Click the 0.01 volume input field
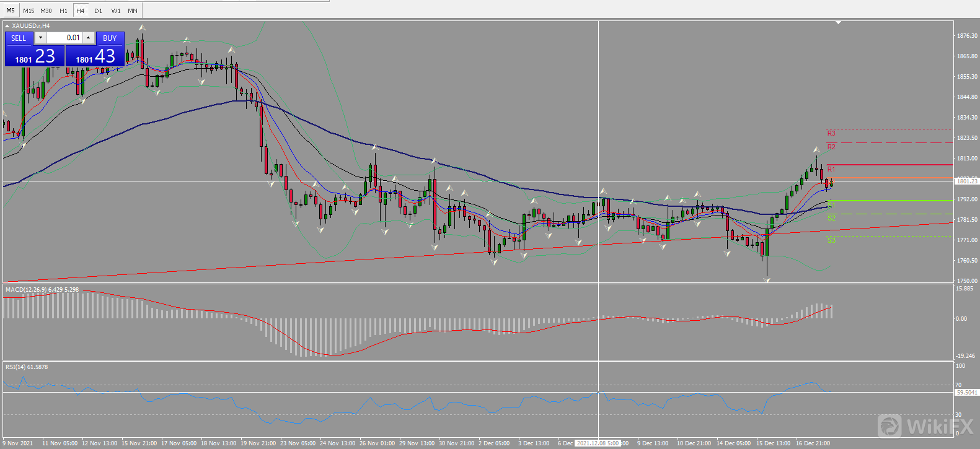The image size is (980, 449). click(x=64, y=38)
